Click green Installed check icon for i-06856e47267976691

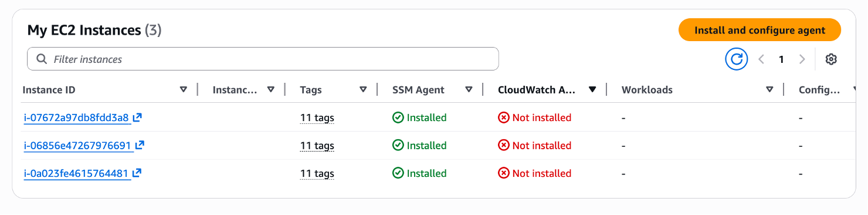(398, 145)
